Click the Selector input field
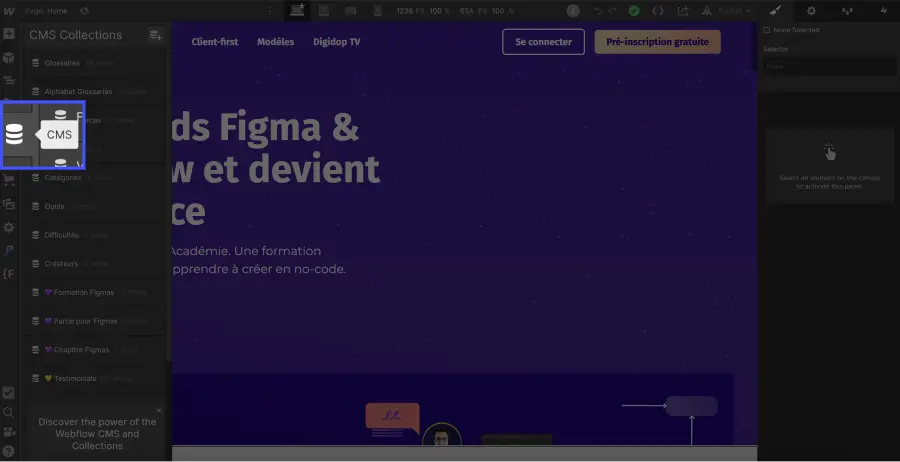Screen dimensions: 900x462 pyautogui.click(x=829, y=67)
